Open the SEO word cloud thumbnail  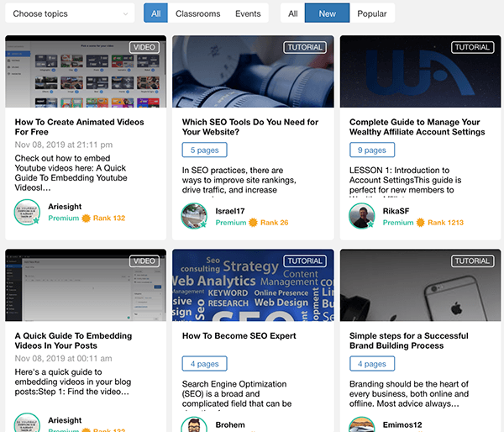tap(253, 285)
